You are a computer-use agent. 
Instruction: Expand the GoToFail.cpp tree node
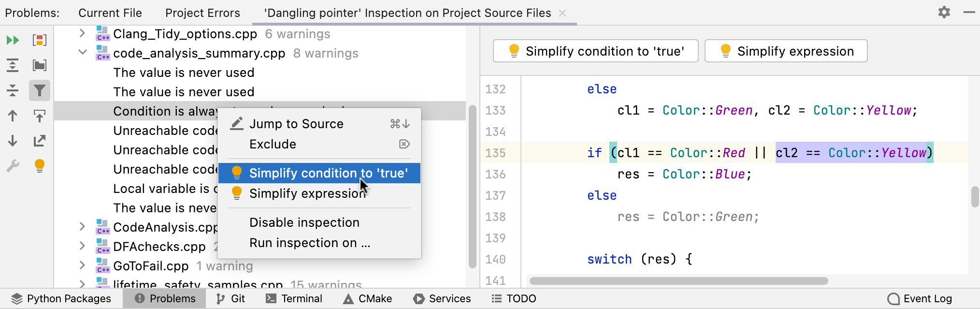82,265
